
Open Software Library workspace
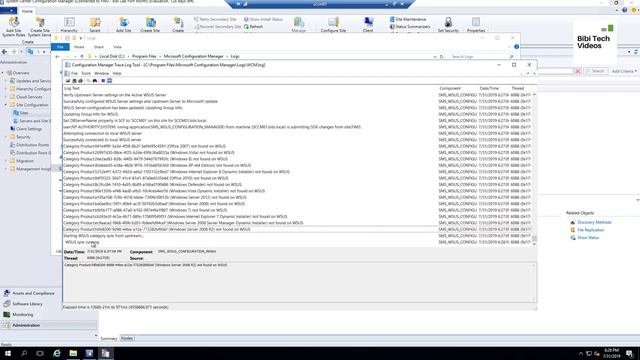click(x=27, y=304)
